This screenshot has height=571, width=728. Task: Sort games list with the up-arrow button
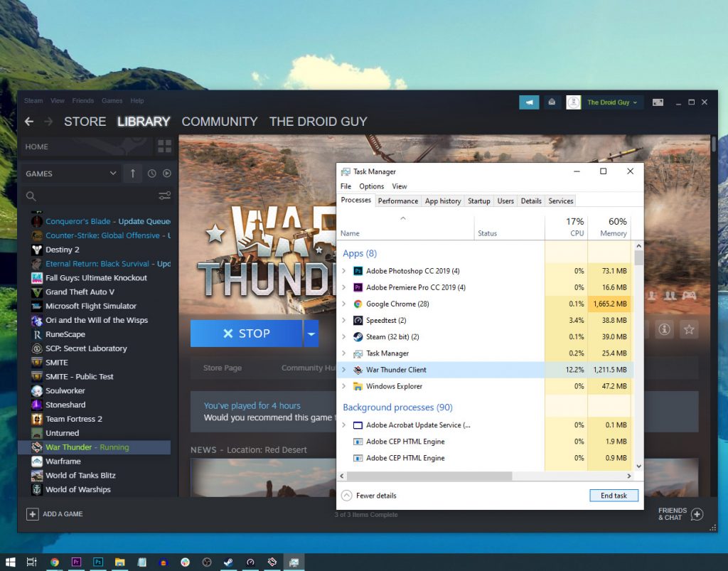pyautogui.click(x=133, y=174)
